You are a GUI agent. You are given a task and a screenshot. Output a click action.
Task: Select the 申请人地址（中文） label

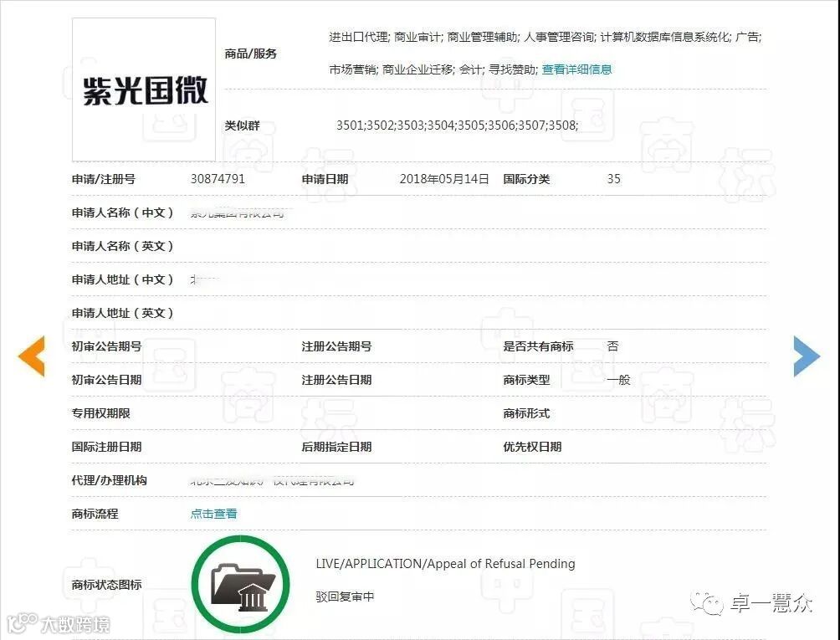(x=123, y=279)
